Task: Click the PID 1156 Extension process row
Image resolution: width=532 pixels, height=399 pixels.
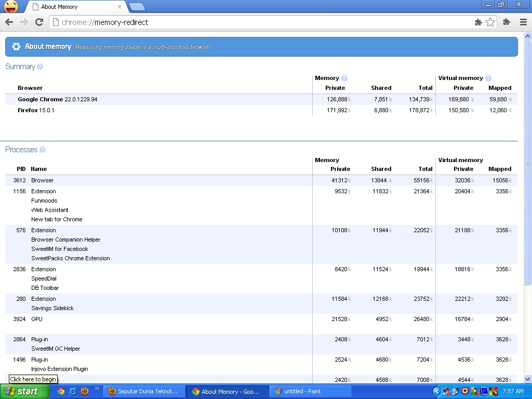Action: pyautogui.click(x=261, y=205)
